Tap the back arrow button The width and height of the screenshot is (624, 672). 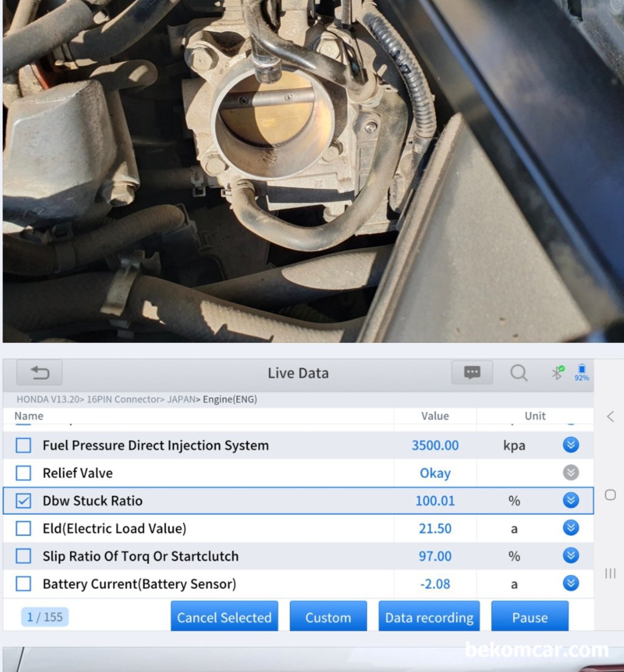[39, 373]
